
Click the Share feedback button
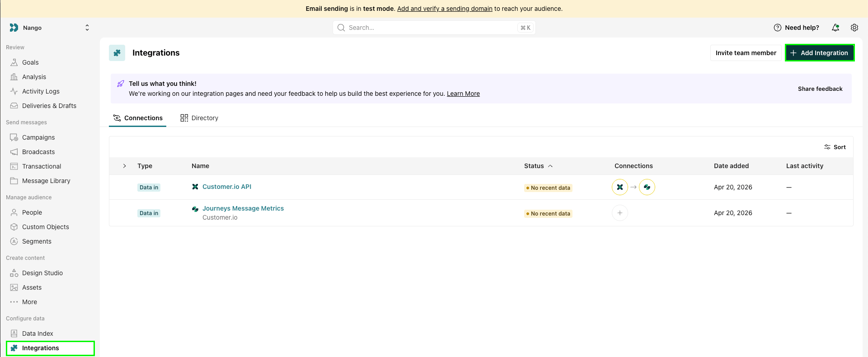(820, 89)
